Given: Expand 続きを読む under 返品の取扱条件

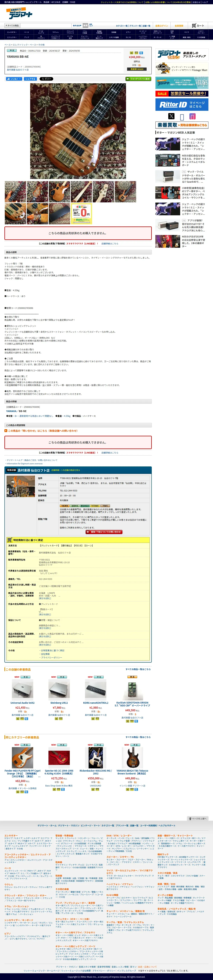Looking at the screenshot, I should pos(45,636).
